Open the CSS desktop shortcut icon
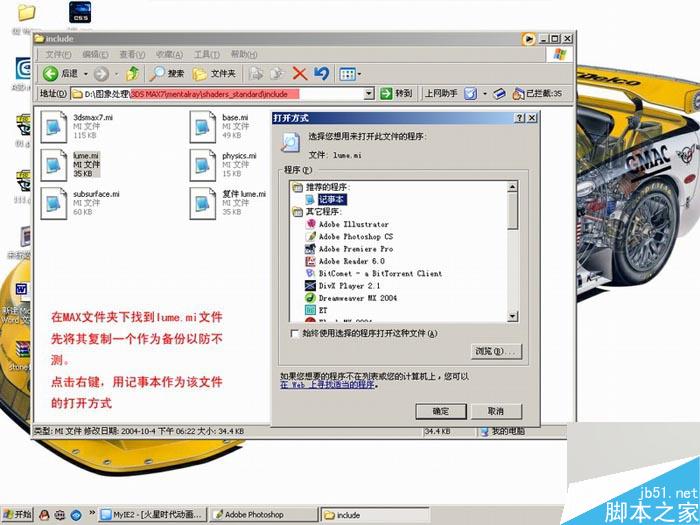 click(80, 12)
